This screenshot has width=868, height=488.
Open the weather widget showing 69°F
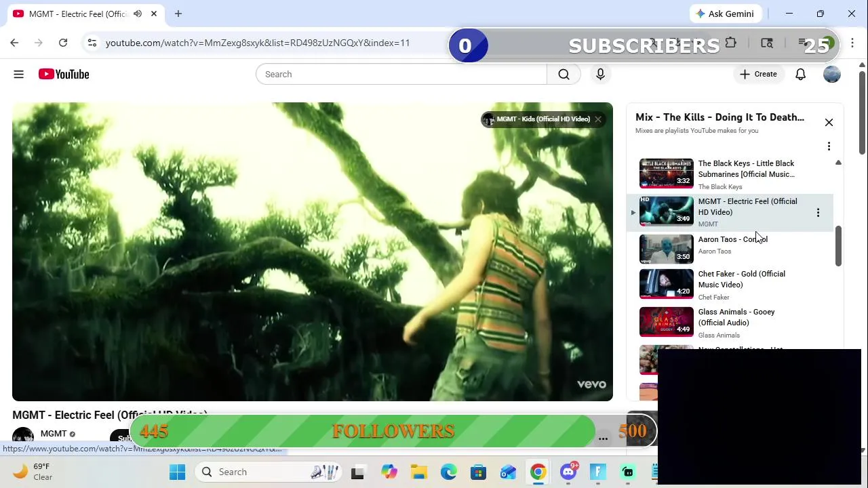(x=32, y=472)
